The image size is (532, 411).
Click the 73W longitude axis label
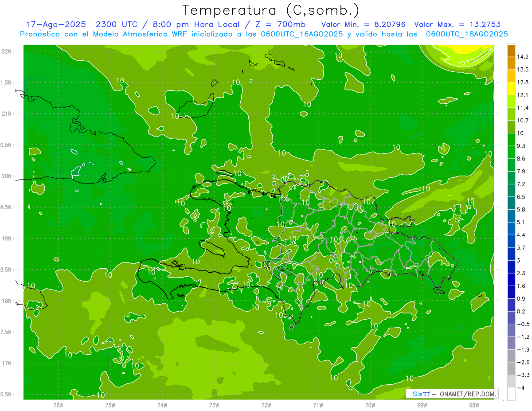(214, 405)
